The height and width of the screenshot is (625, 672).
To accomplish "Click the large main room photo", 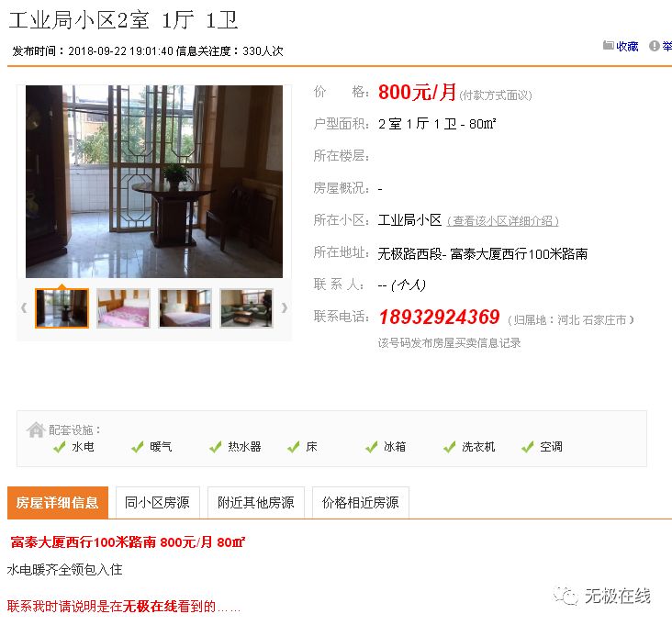I will [x=154, y=182].
